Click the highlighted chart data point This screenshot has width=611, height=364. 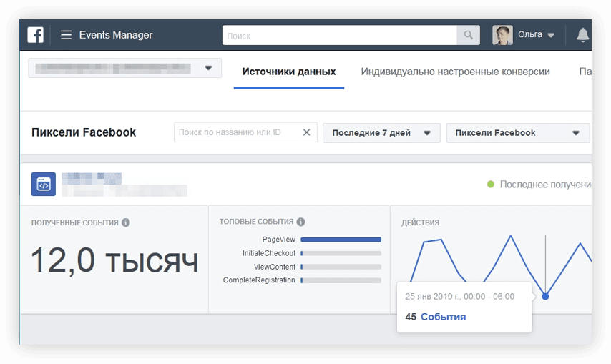[x=545, y=296]
